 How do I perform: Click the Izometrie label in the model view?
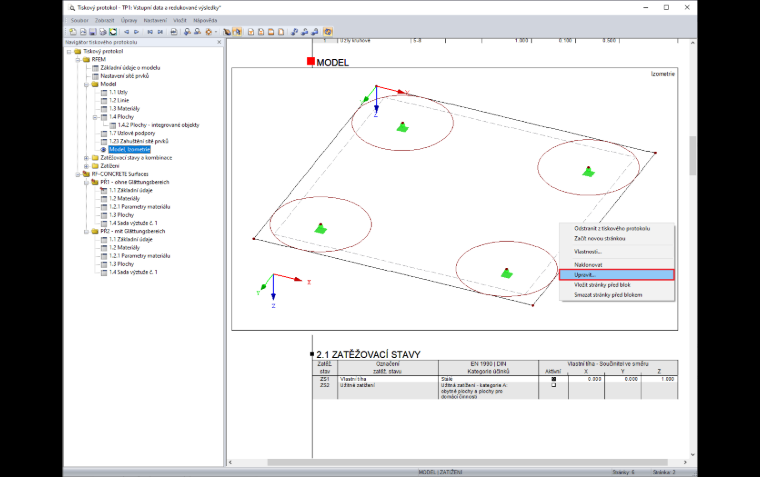coord(663,74)
